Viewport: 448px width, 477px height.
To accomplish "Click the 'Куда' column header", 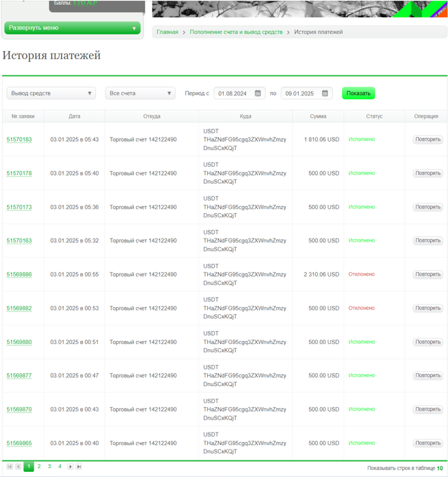I will (x=245, y=116).
